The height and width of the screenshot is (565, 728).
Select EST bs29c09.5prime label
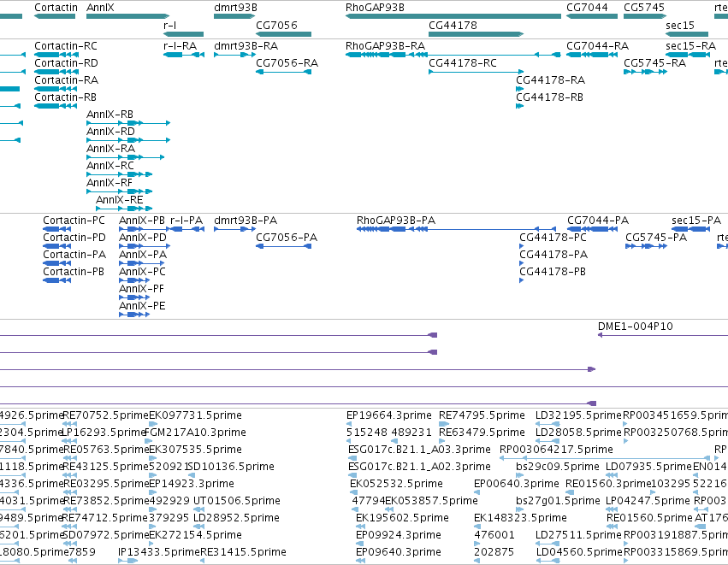click(x=558, y=467)
